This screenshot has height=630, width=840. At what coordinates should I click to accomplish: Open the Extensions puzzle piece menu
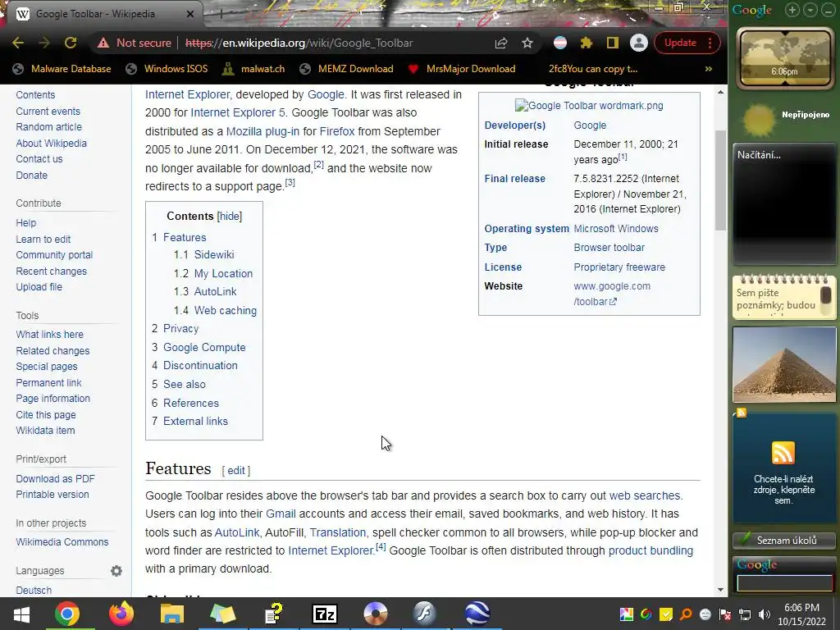click(586, 43)
